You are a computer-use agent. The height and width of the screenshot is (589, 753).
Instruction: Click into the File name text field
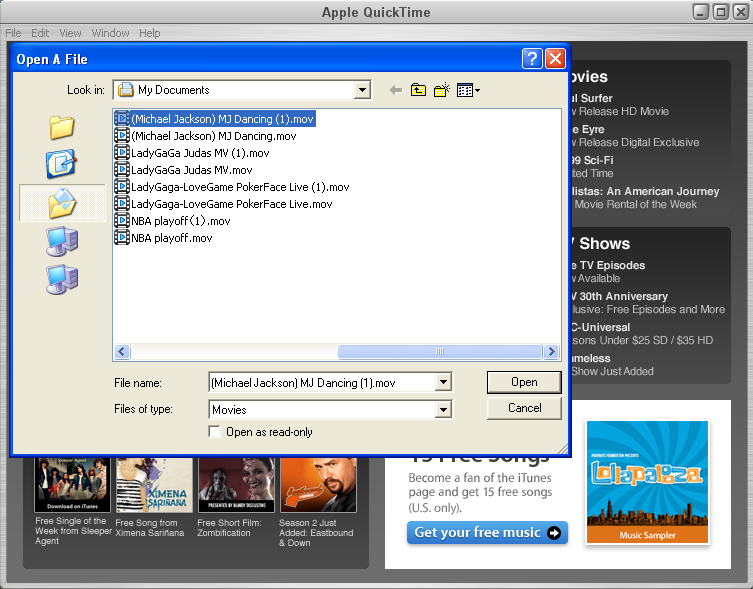322,382
